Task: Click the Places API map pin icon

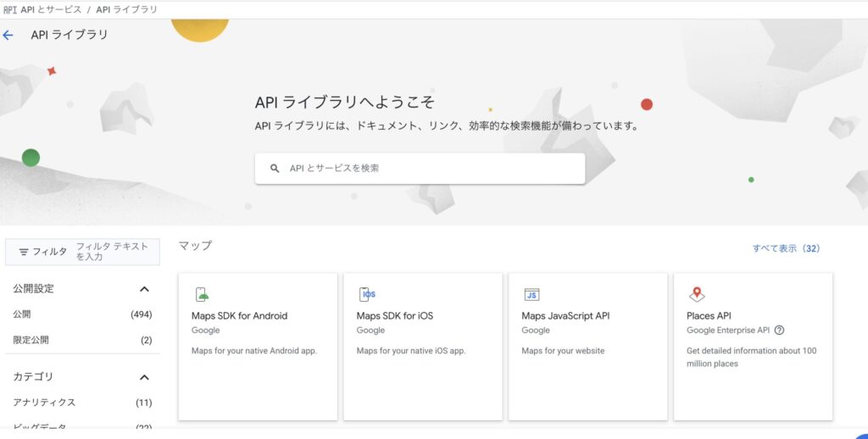Action: 697,294
